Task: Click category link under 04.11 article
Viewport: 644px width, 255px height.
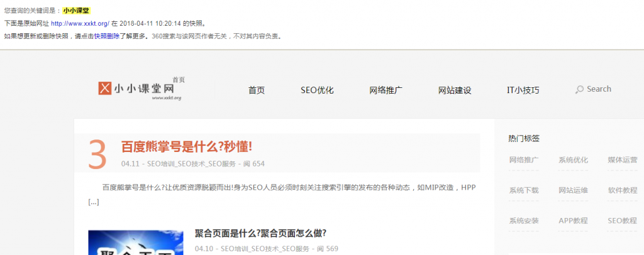Action: click(191, 164)
